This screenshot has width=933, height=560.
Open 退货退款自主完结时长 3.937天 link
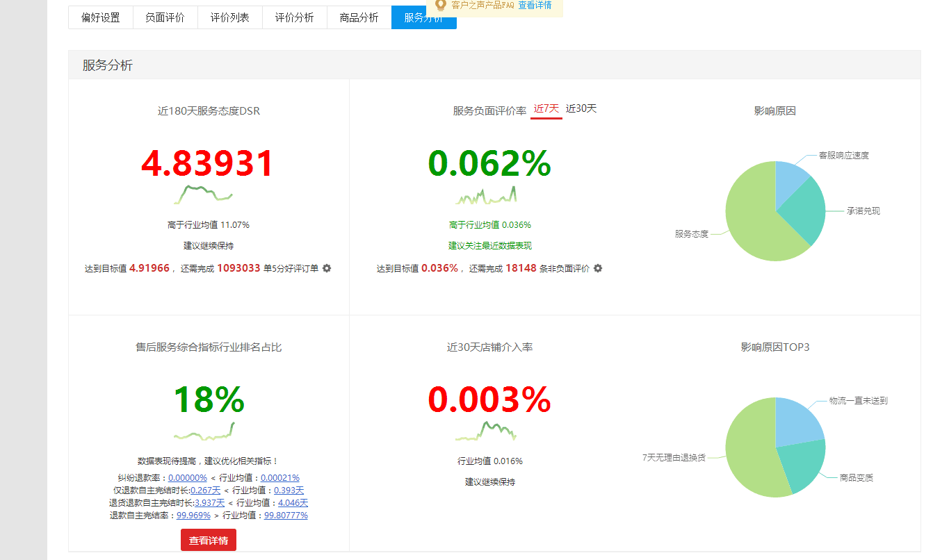pos(210,502)
